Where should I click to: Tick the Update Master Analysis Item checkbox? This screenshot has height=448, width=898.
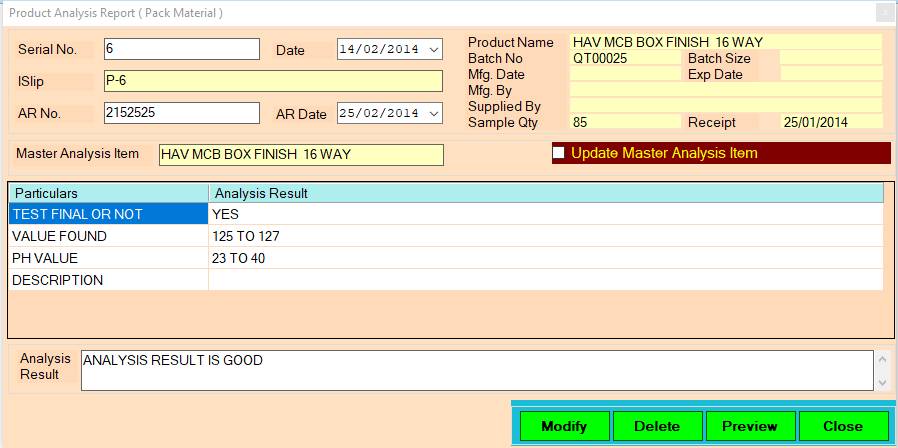(x=559, y=153)
